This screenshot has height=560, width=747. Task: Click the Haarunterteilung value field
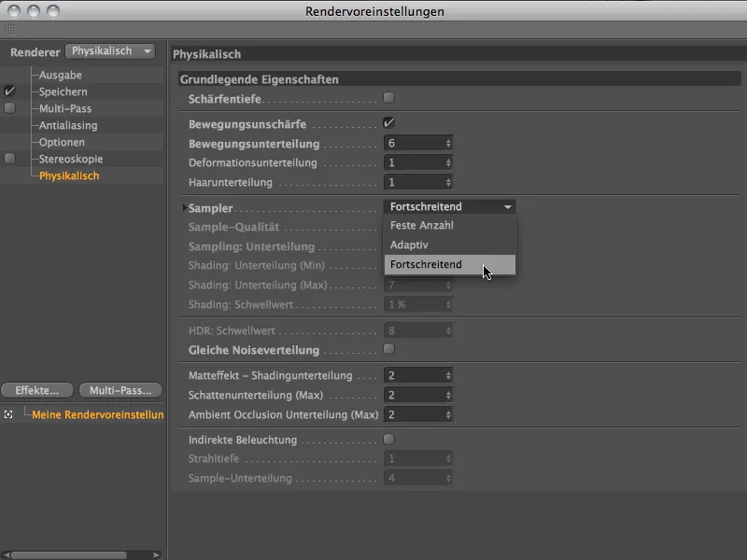[x=414, y=182]
